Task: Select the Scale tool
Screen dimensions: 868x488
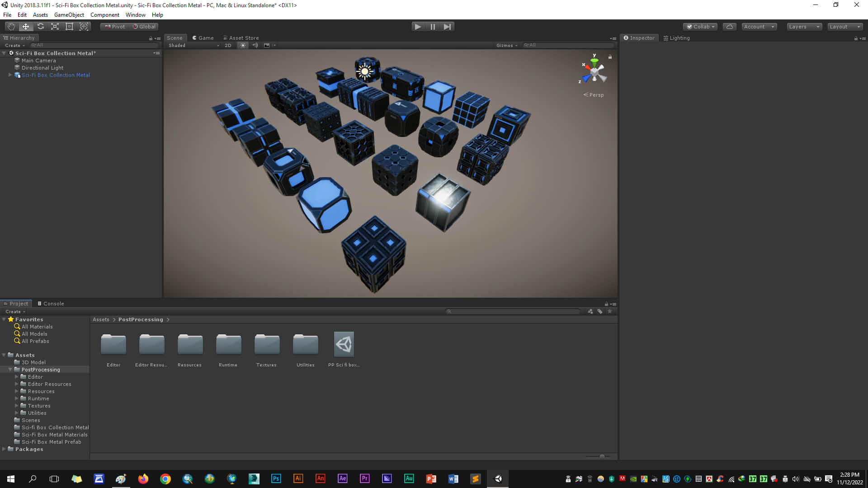Action: click(x=55, y=27)
